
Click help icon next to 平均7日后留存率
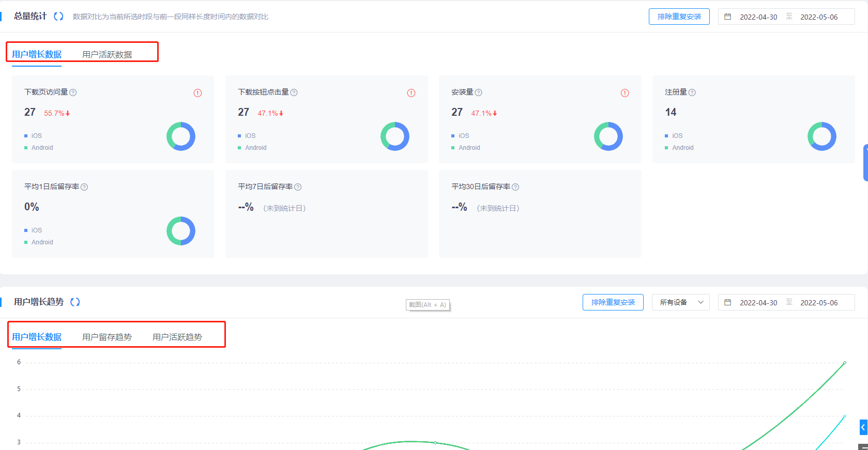coord(298,187)
